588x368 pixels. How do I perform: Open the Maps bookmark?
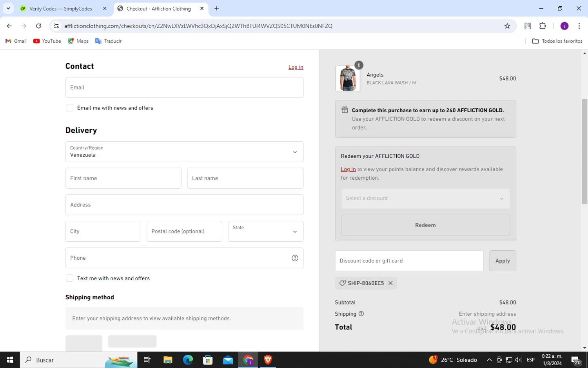click(x=78, y=41)
